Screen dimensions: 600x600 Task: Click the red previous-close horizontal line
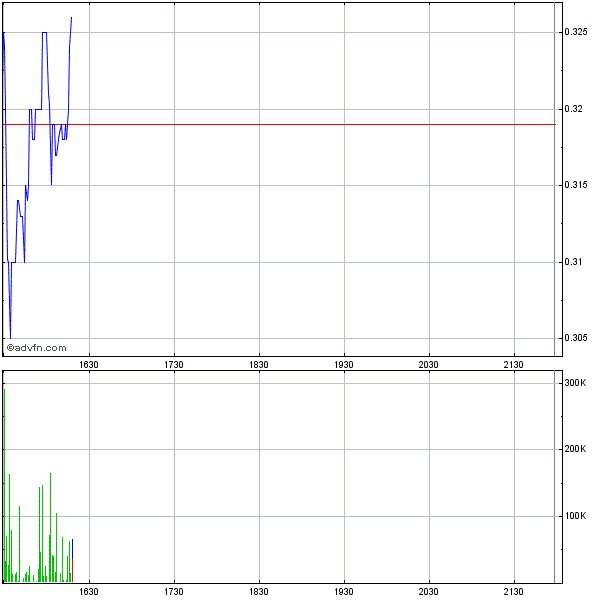click(x=279, y=124)
